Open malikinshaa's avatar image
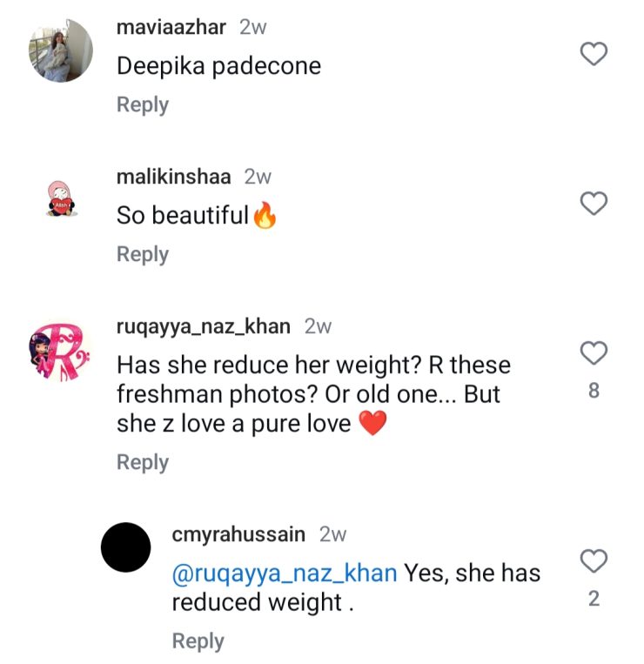This screenshot has height=664, width=644. pyautogui.click(x=60, y=201)
